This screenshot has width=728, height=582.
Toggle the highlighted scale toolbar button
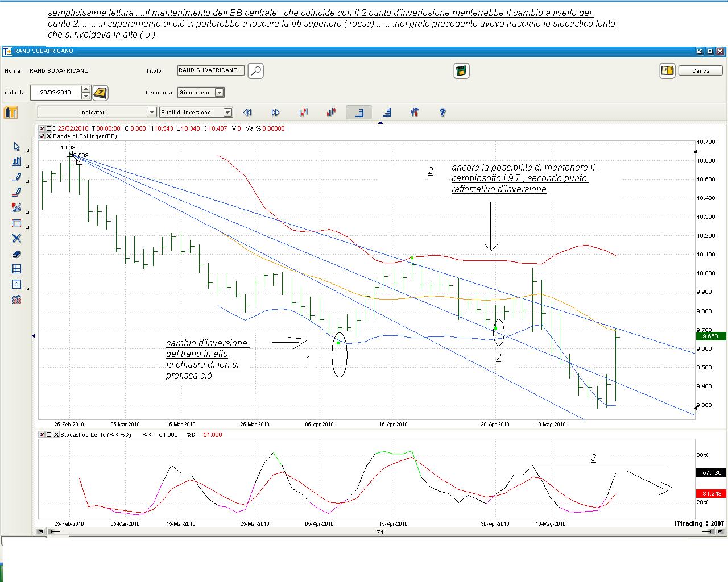[359, 113]
